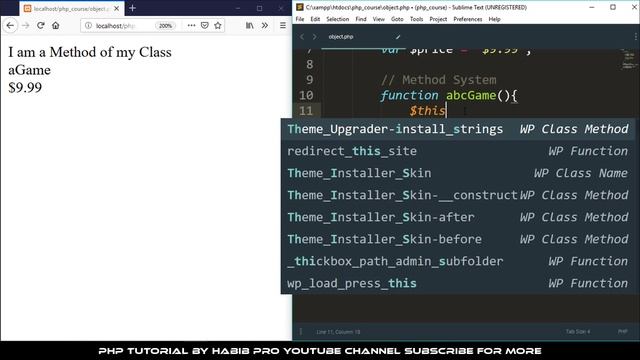The height and width of the screenshot is (360, 640).
Task: Open Firefox home page
Action: pyautogui.click(x=56, y=26)
